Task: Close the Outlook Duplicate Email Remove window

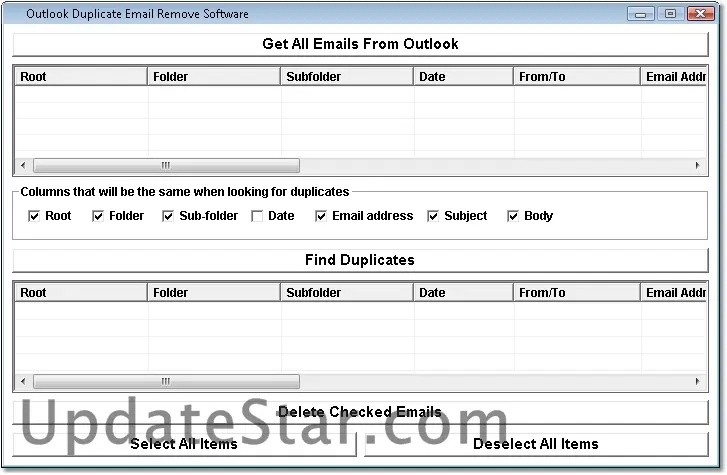Action: click(700, 14)
